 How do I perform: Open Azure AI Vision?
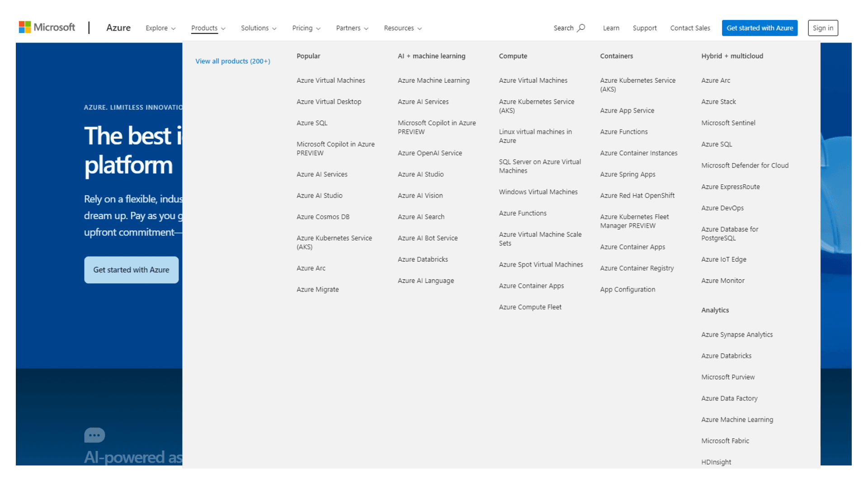pos(420,196)
